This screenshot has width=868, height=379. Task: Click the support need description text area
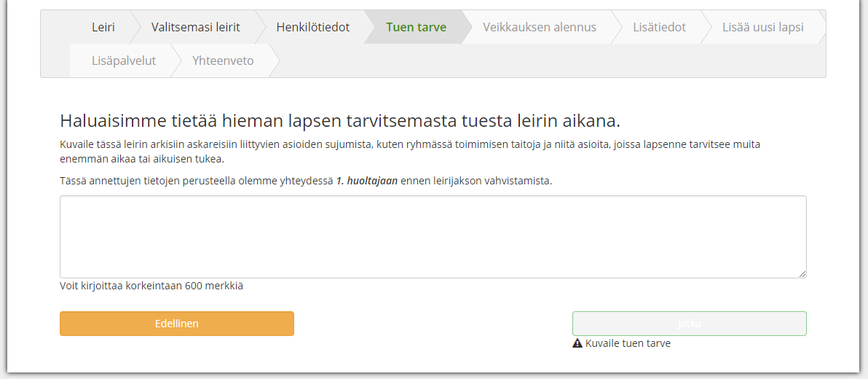[x=433, y=237]
